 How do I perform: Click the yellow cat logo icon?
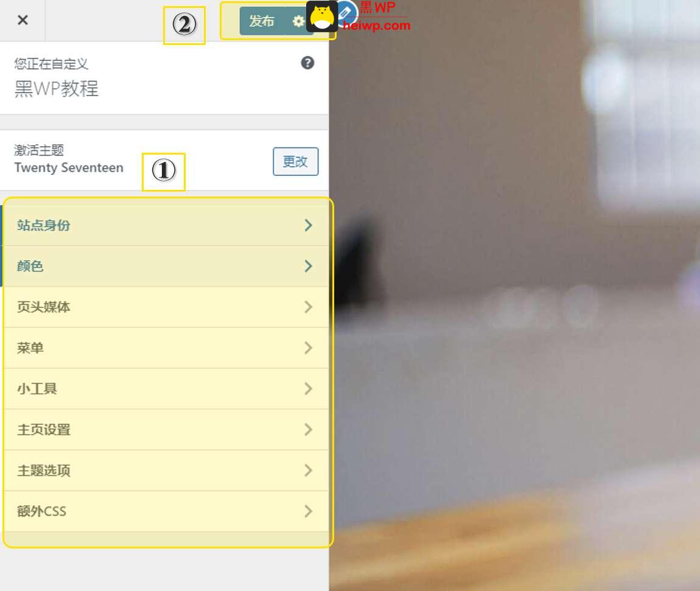(x=322, y=16)
